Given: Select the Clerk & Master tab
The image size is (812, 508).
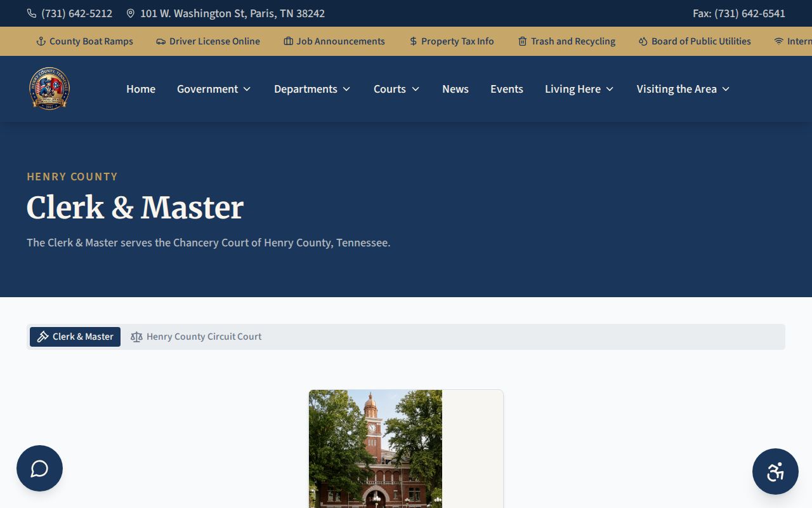Looking at the screenshot, I should (75, 337).
